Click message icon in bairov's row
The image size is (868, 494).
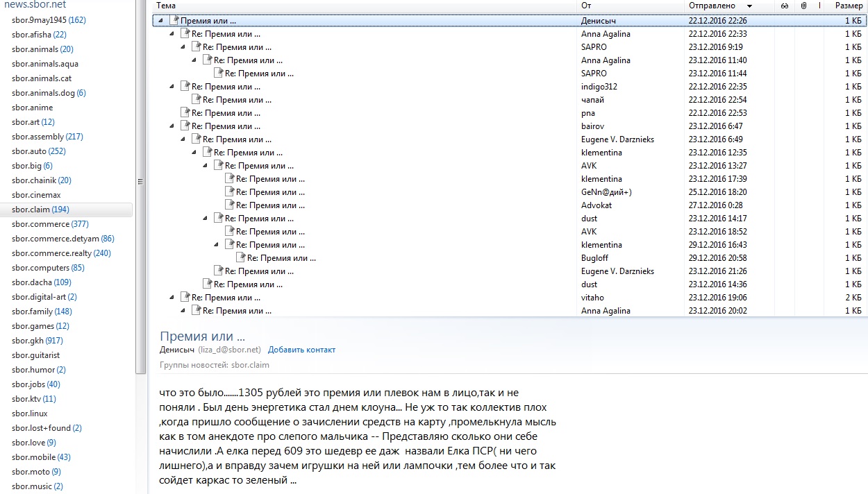[x=185, y=126]
